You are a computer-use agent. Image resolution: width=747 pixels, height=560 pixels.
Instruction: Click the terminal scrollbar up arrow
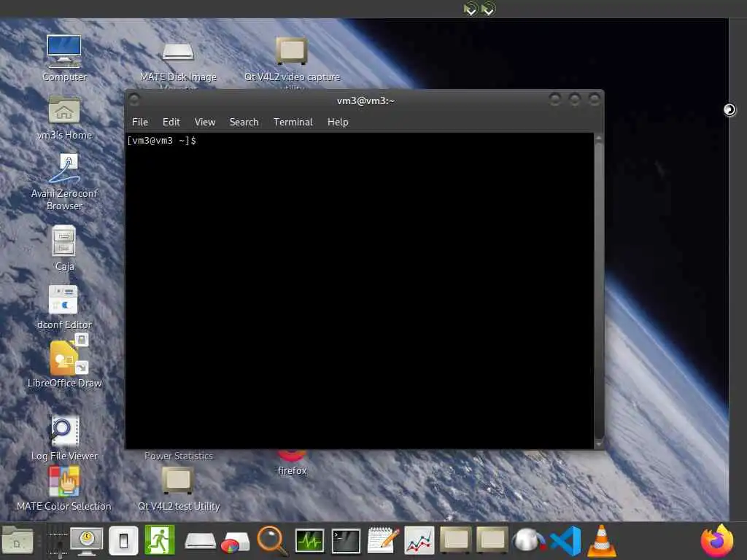click(599, 138)
